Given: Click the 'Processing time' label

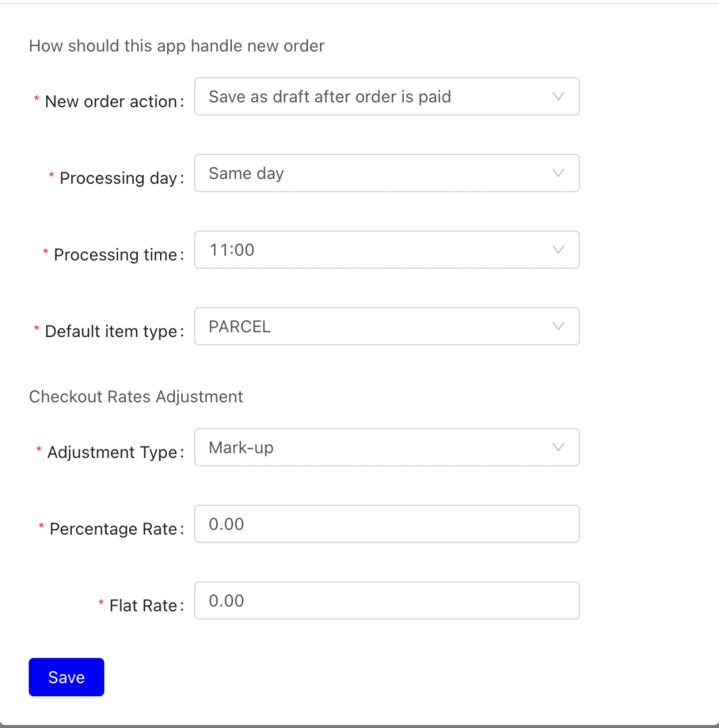Looking at the screenshot, I should [116, 255].
